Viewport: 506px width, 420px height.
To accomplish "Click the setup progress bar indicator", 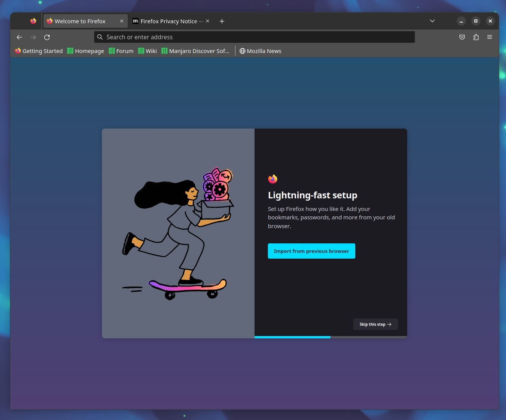I will tap(292, 337).
